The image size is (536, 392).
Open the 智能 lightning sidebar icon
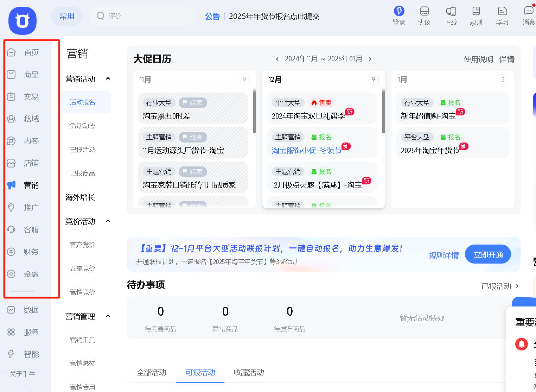pos(11,354)
